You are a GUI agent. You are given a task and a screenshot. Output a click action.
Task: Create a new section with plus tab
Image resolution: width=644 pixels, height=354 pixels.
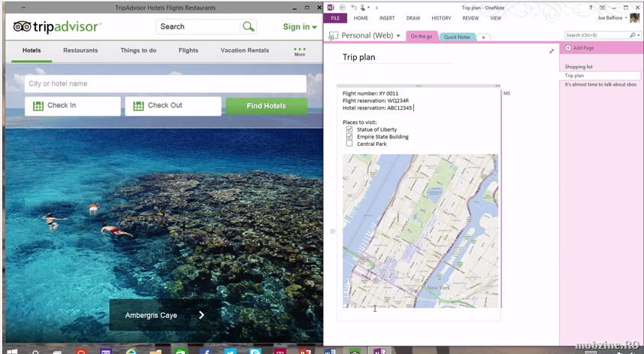(x=483, y=38)
